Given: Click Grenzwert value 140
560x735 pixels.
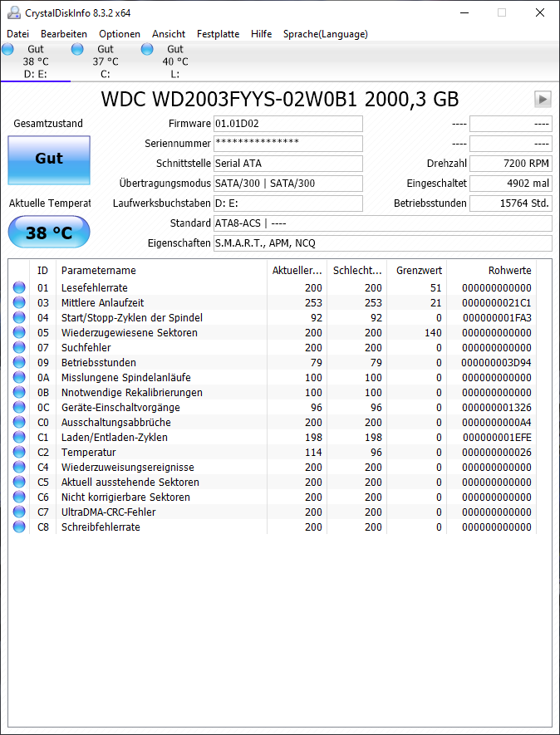Looking at the screenshot, I should pyautogui.click(x=433, y=333).
